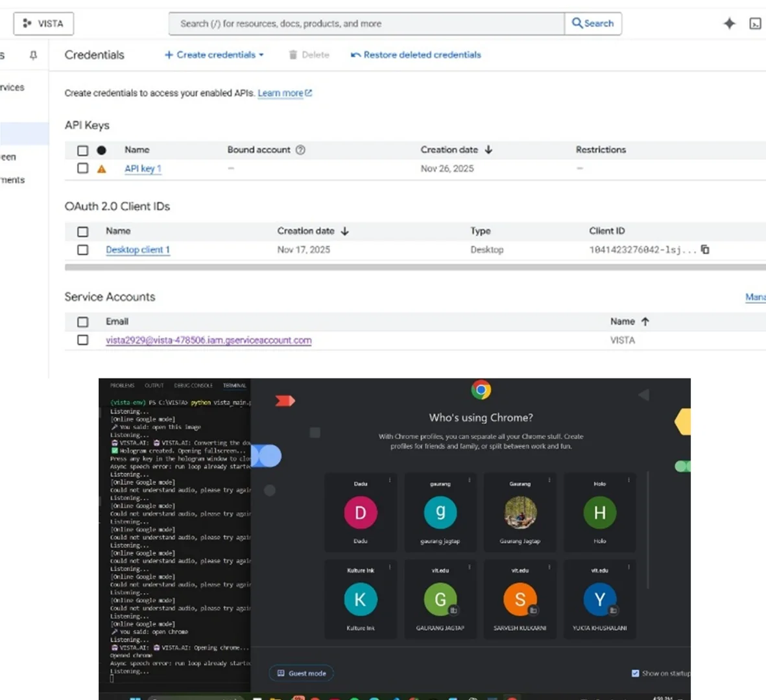Screen dimensions: 766x700
Task: Open the vista2929 service account email link
Action: [209, 340]
